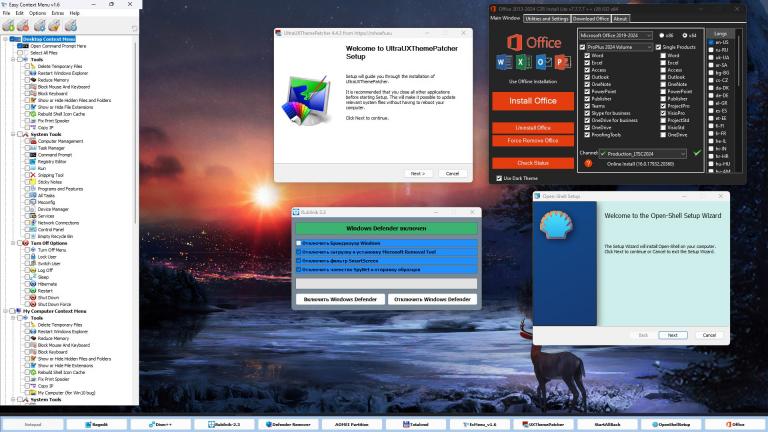Screen dimensions: 768x432
Task: Check the Open Command Prompt Here checkbox
Action: [20, 46]
